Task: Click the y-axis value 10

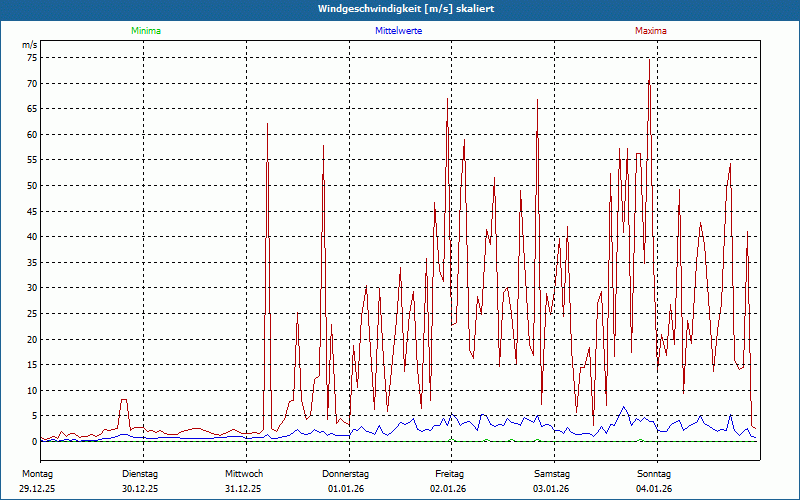Action: point(32,390)
